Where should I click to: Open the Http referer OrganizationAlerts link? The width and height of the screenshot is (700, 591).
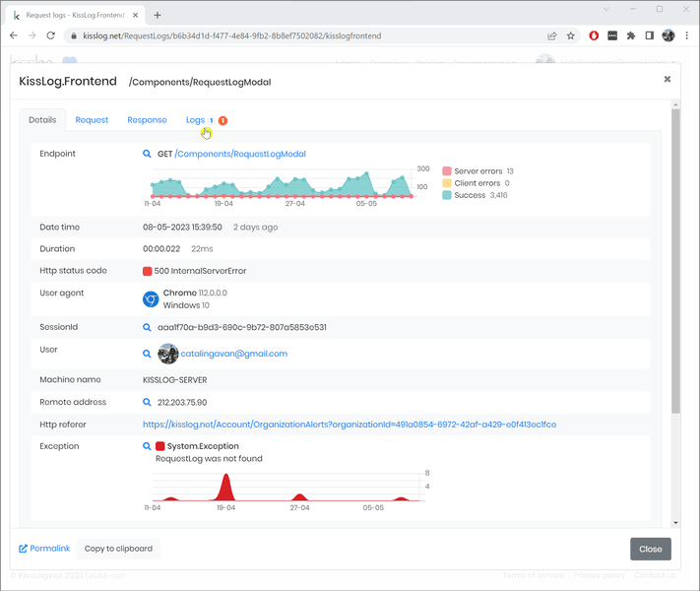(x=349, y=425)
